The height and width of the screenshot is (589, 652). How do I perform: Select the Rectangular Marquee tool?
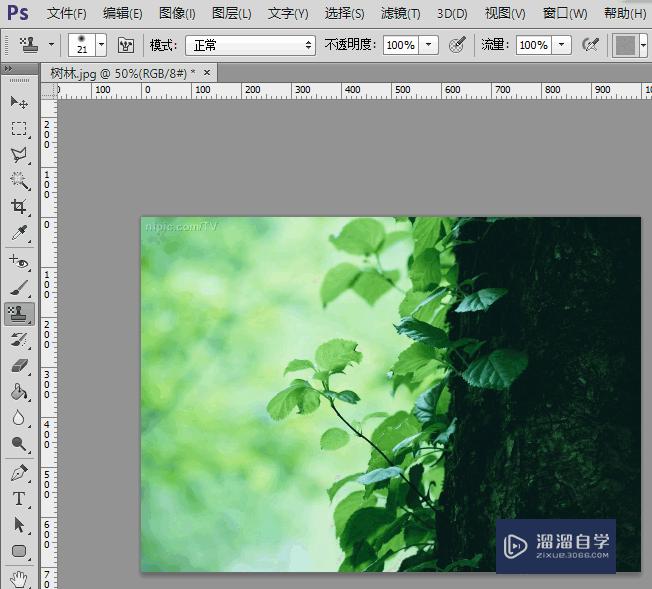coord(19,129)
